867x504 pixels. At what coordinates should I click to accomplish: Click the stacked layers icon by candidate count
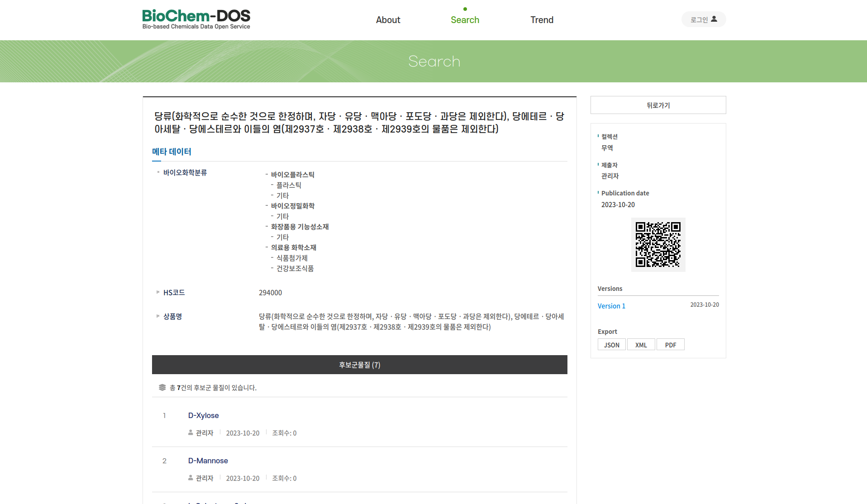click(162, 388)
